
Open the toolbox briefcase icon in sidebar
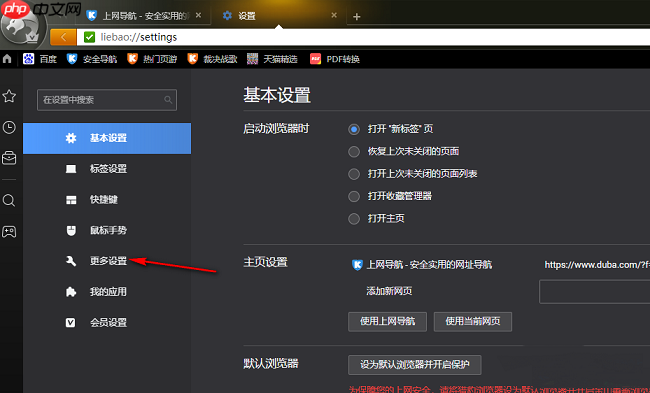pos(9,158)
